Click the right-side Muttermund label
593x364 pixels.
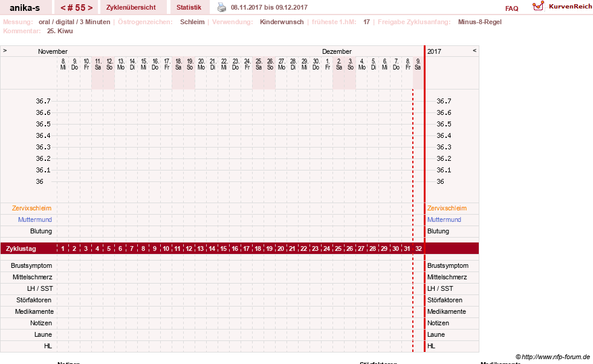click(x=444, y=219)
